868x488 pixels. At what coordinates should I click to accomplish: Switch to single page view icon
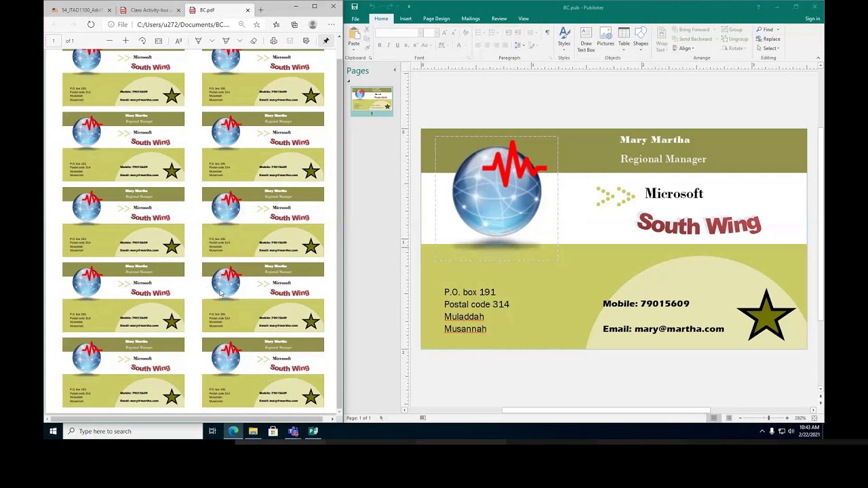click(x=714, y=418)
